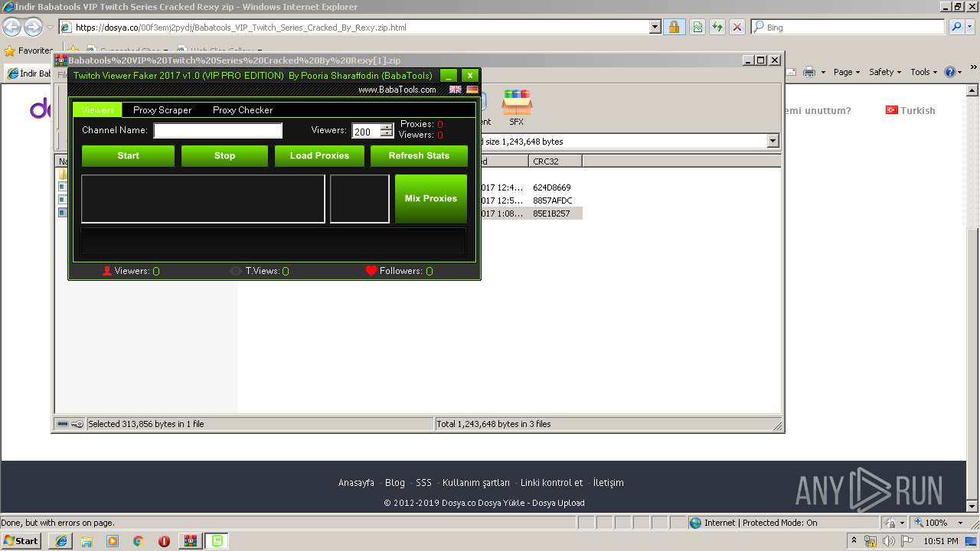Click the security lock icon
This screenshot has width=980, height=551.
tap(674, 28)
